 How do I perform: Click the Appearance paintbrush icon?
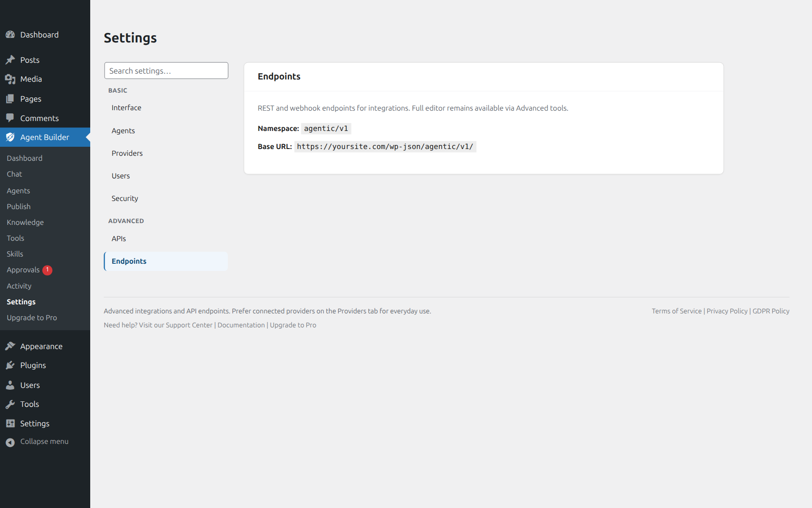(x=10, y=346)
